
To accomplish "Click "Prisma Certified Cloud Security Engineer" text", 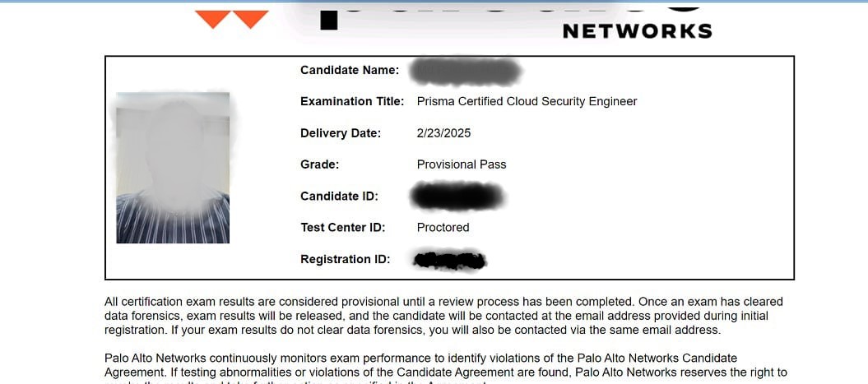I will (x=527, y=102).
